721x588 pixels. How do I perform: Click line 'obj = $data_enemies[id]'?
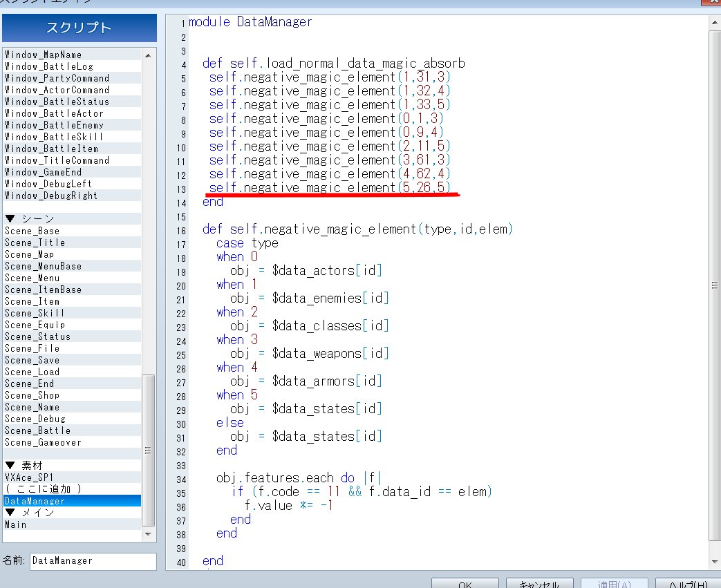[310, 298]
